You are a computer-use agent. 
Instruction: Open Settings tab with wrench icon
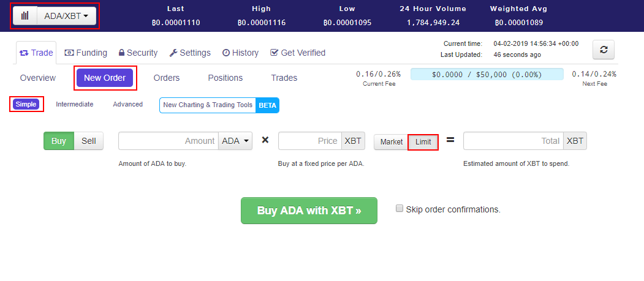click(190, 53)
